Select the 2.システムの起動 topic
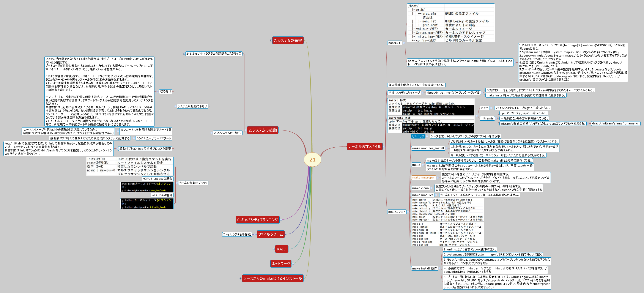The image size is (644, 293). (x=263, y=130)
